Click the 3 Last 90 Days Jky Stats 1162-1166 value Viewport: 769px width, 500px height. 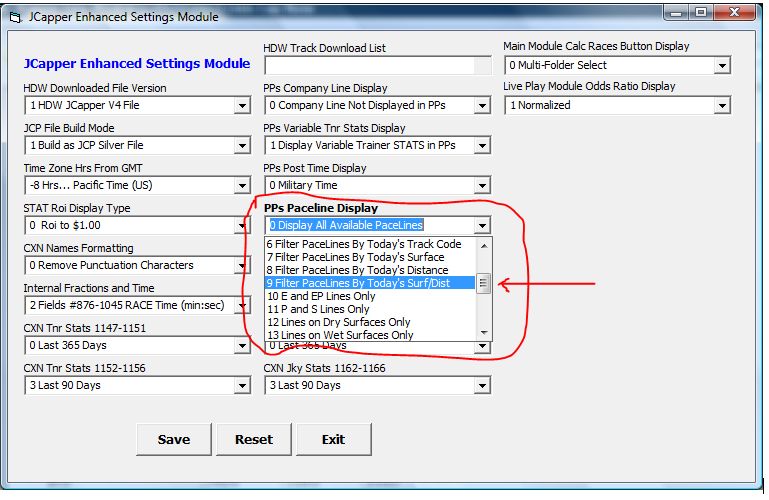305,385
